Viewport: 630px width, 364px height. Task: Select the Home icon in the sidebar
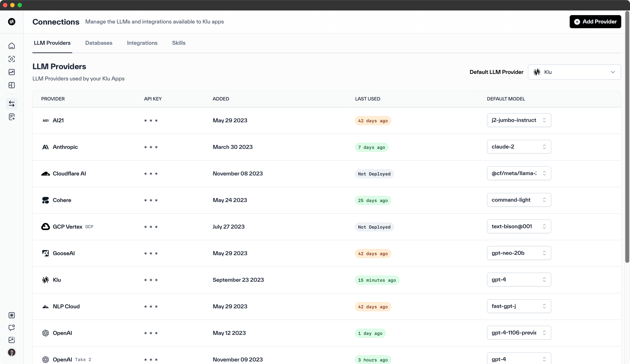11,46
